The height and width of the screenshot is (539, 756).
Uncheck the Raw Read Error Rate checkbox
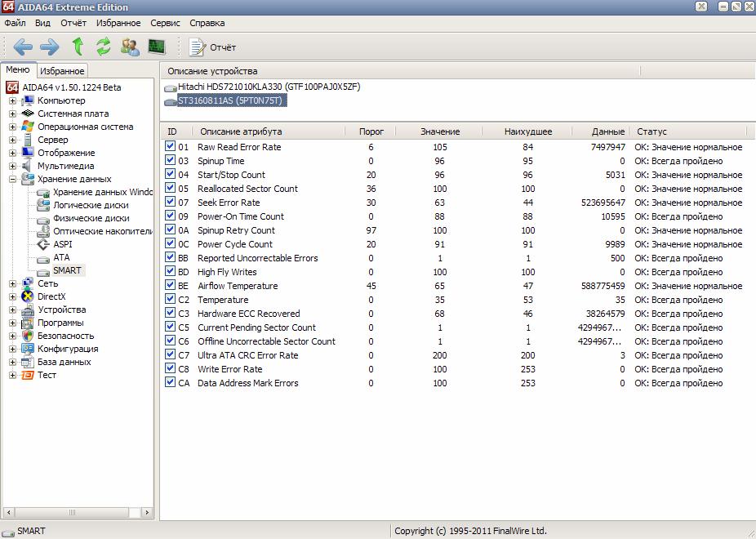(170, 146)
